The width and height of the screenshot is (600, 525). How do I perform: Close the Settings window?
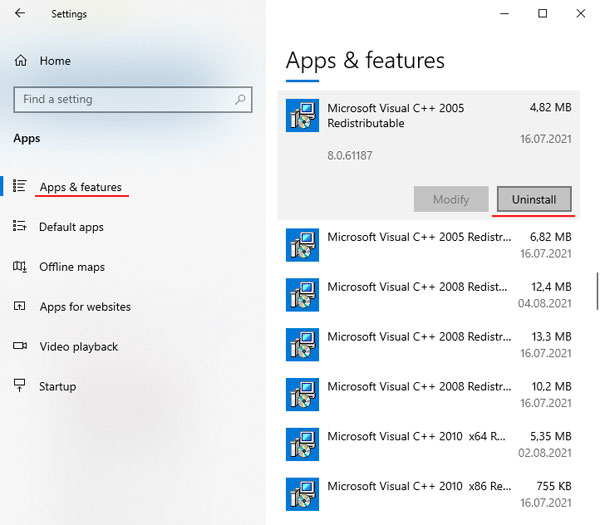pos(581,13)
